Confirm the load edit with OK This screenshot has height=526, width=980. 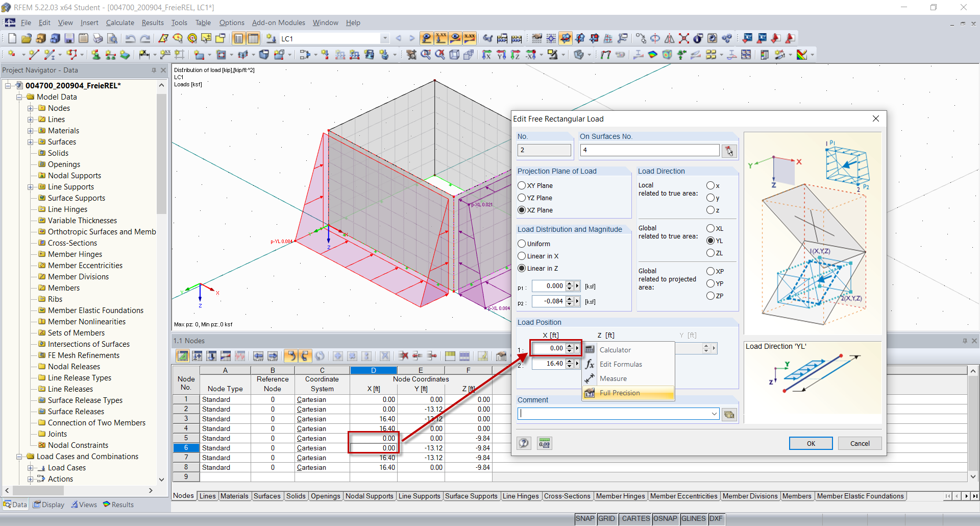[811, 443]
